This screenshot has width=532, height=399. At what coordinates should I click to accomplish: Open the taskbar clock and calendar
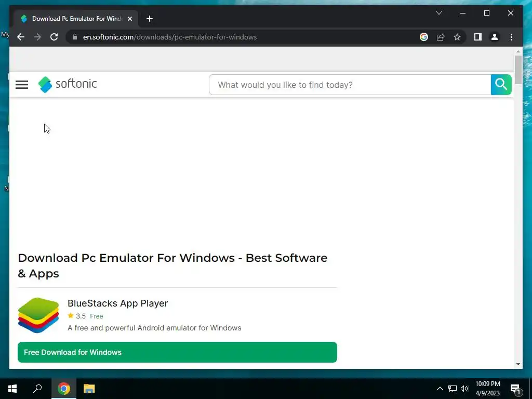487,389
